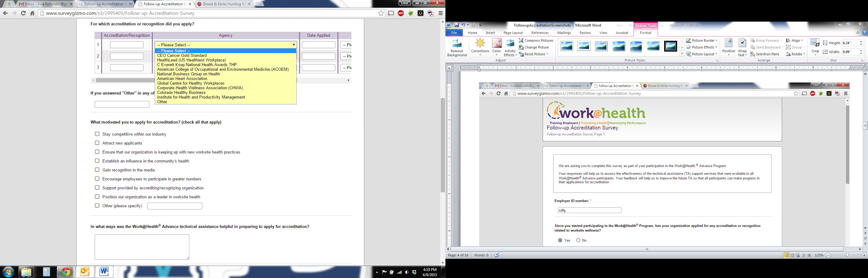
Task: Click the volume icon in the system tray
Action: (x=407, y=272)
